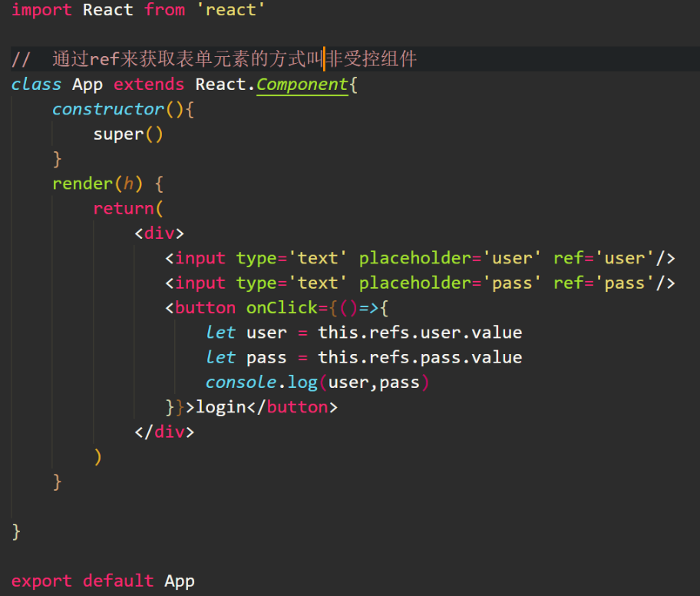Click 'let' in the user declaration line
This screenshot has width=700, height=596.
[x=220, y=333]
